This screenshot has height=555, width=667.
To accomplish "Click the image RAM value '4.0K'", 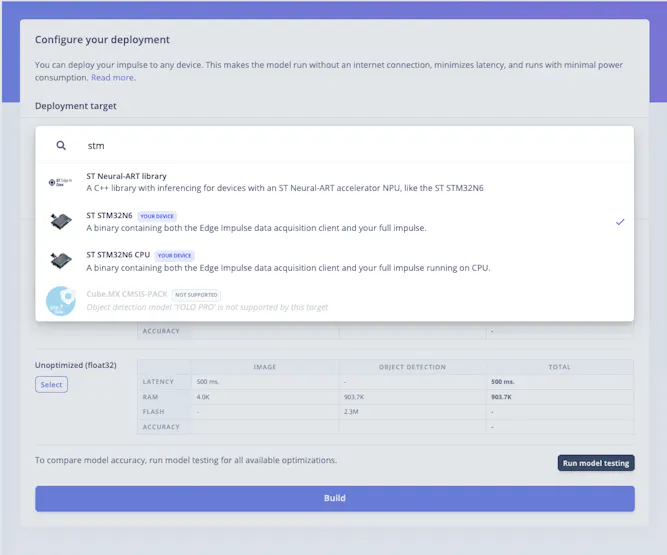I will 203,397.
